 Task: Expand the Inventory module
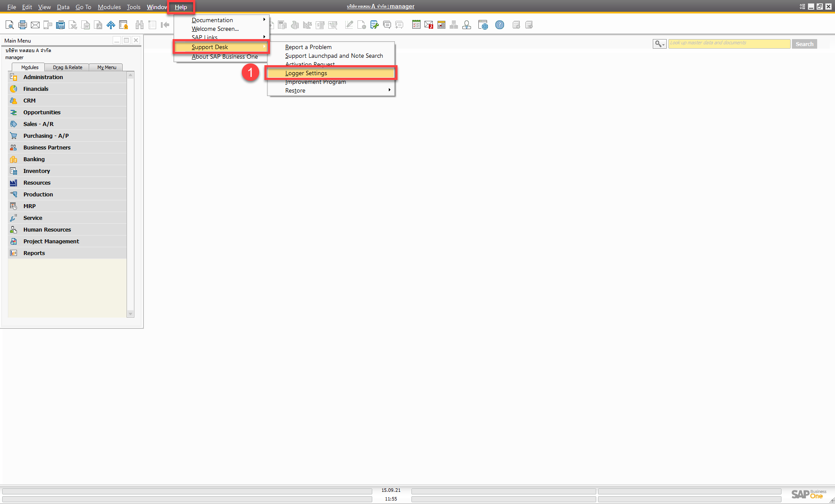tap(37, 171)
